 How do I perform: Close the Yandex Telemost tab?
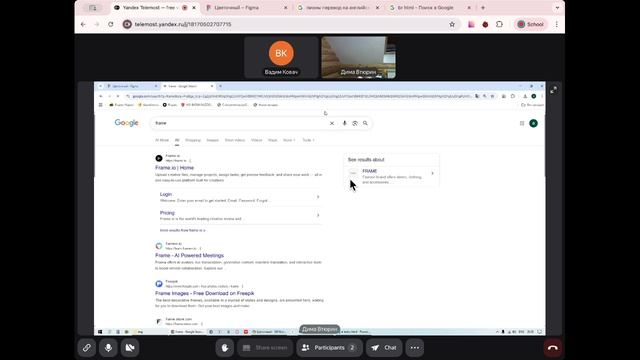point(194,8)
